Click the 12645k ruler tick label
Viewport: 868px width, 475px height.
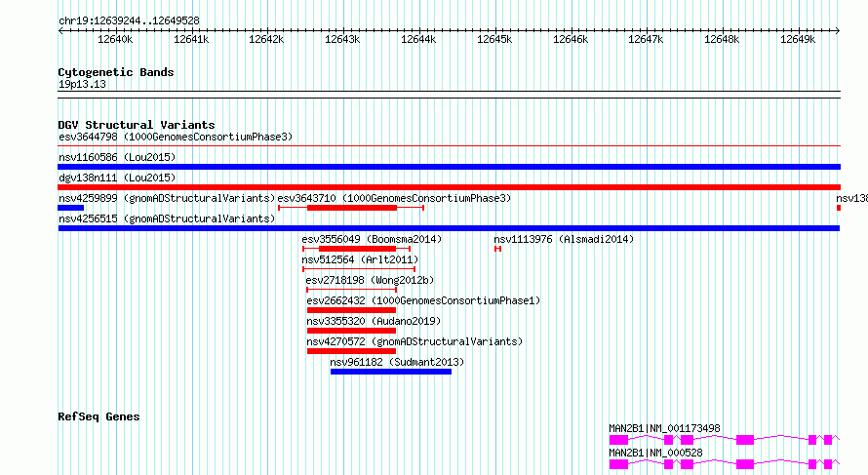tap(494, 39)
